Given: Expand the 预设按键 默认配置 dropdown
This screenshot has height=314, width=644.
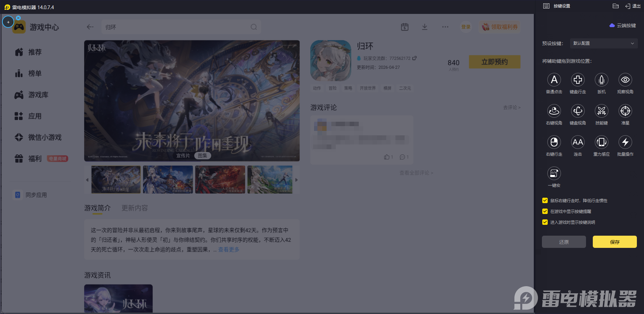Looking at the screenshot, I should click(604, 43).
